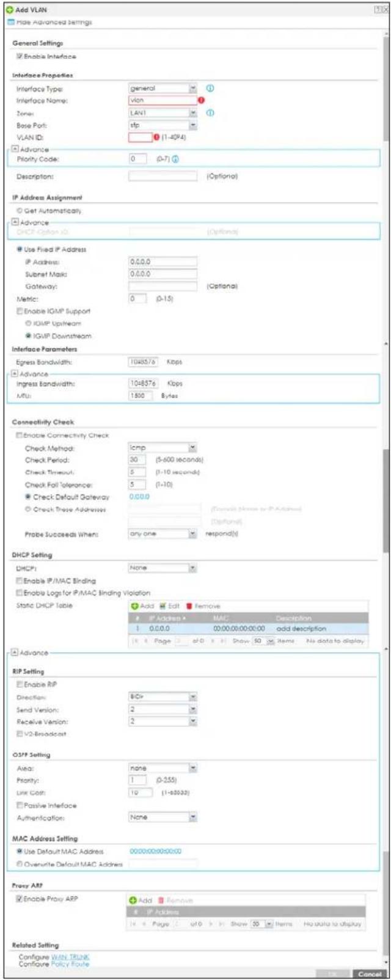Click the VLAN ID input field
The height and width of the screenshot is (980, 391).
tap(140, 137)
